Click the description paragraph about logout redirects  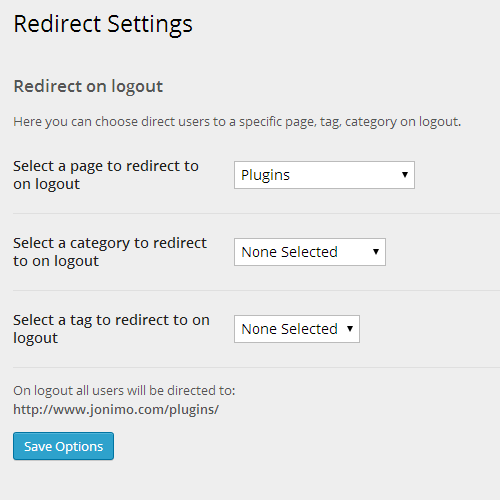coord(237,122)
